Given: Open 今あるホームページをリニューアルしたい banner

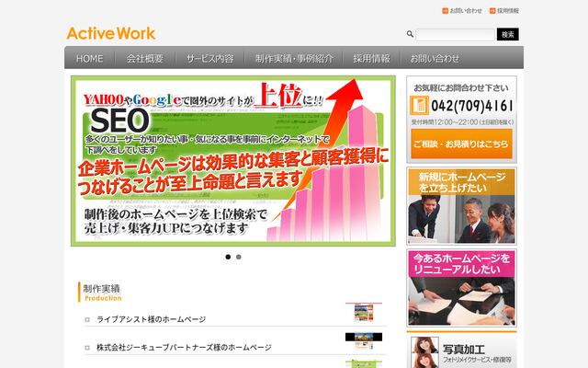Looking at the screenshot, I should tap(461, 288).
